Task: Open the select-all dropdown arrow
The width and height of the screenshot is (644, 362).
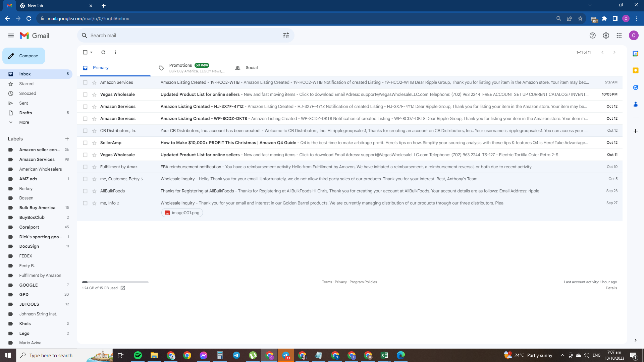Action: coord(91,52)
